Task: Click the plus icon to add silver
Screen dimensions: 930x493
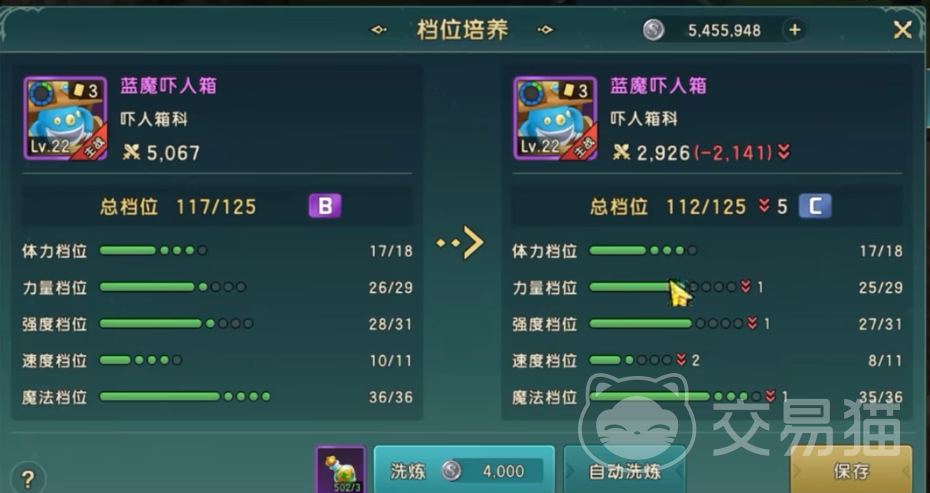Action: pyautogui.click(x=795, y=30)
